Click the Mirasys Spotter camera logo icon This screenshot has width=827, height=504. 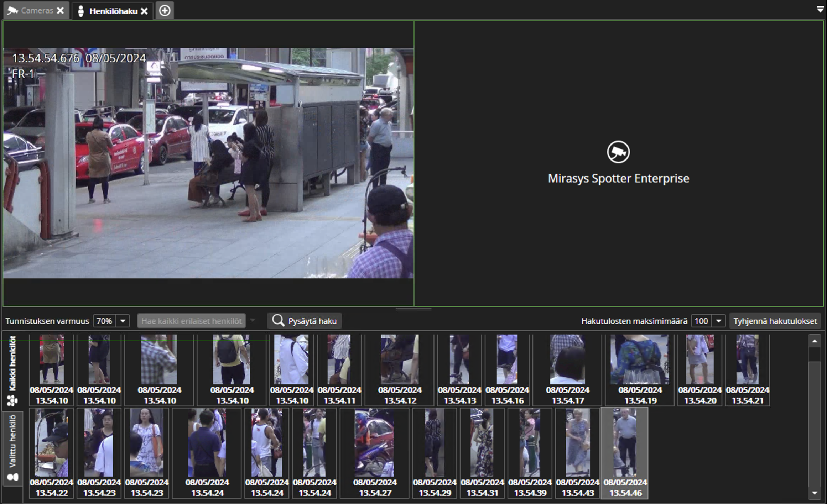tap(618, 152)
